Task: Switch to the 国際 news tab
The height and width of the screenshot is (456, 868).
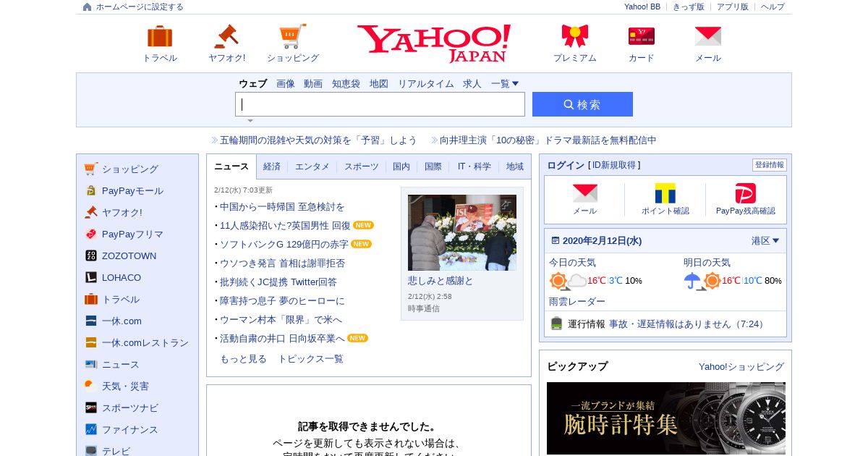Action: click(433, 166)
